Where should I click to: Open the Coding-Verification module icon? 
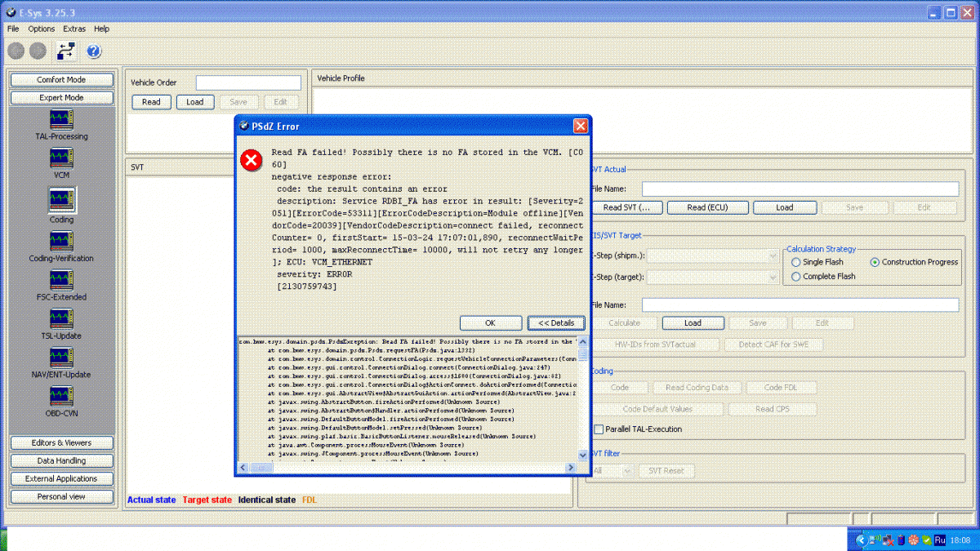[x=61, y=241]
